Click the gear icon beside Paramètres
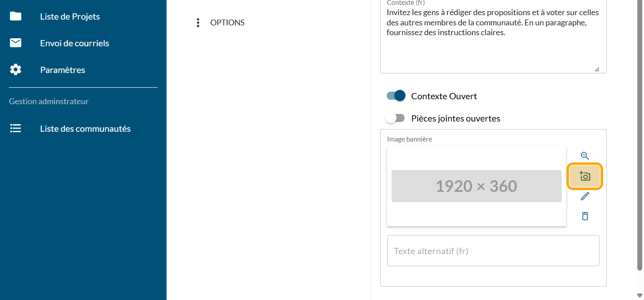Screen dimensions: 644x300 16,70
